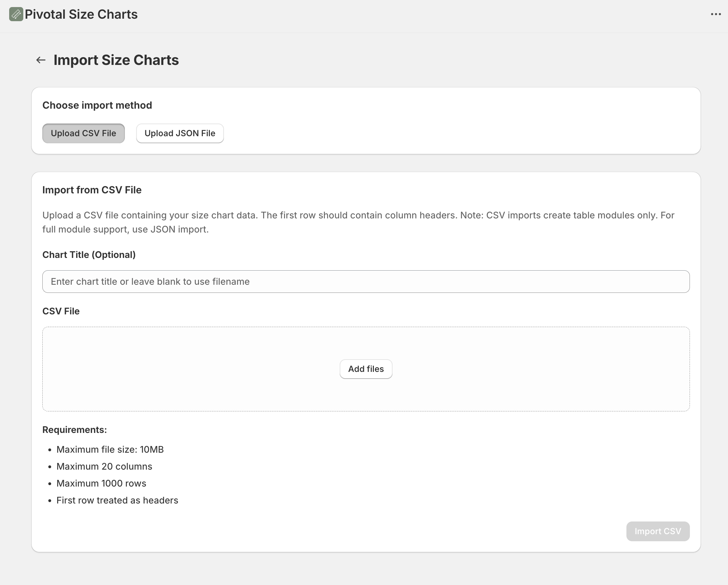The image size is (728, 585).
Task: Click the Requirements heading
Action: tap(74, 430)
